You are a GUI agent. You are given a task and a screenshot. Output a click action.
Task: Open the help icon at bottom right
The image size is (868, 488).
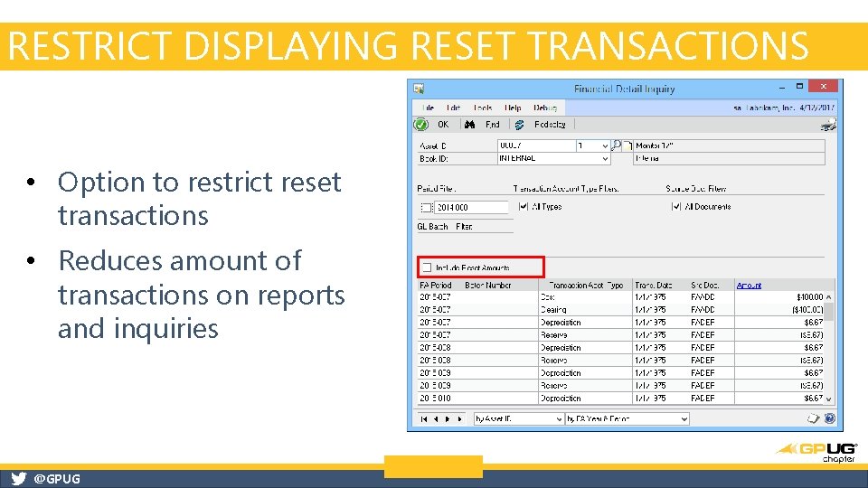tap(829, 418)
